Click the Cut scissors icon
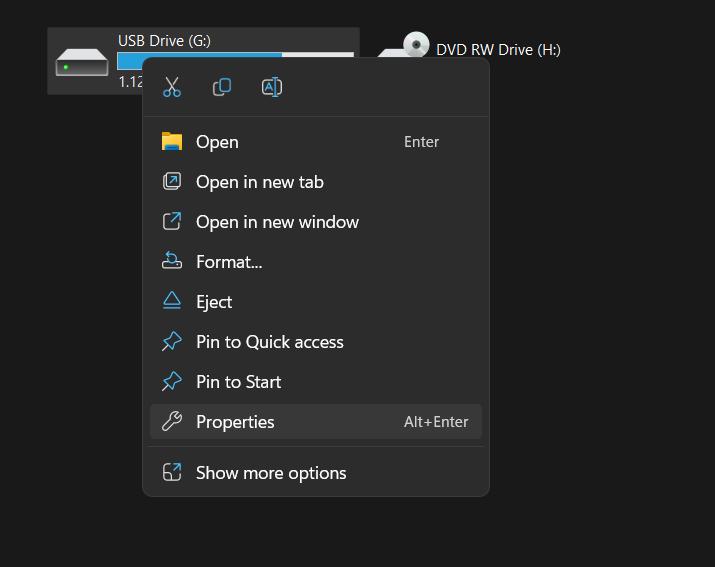This screenshot has width=715, height=567. 172,87
